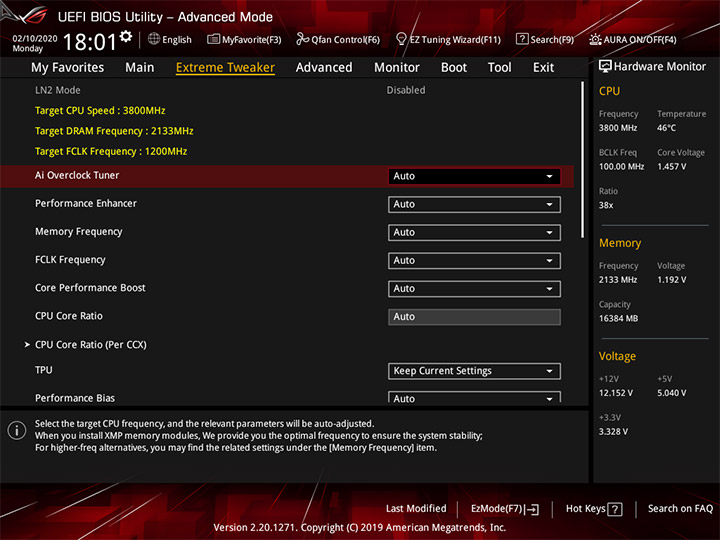The height and width of the screenshot is (540, 720).
Task: Select the Extreme Tweaker tab
Action: [225, 68]
